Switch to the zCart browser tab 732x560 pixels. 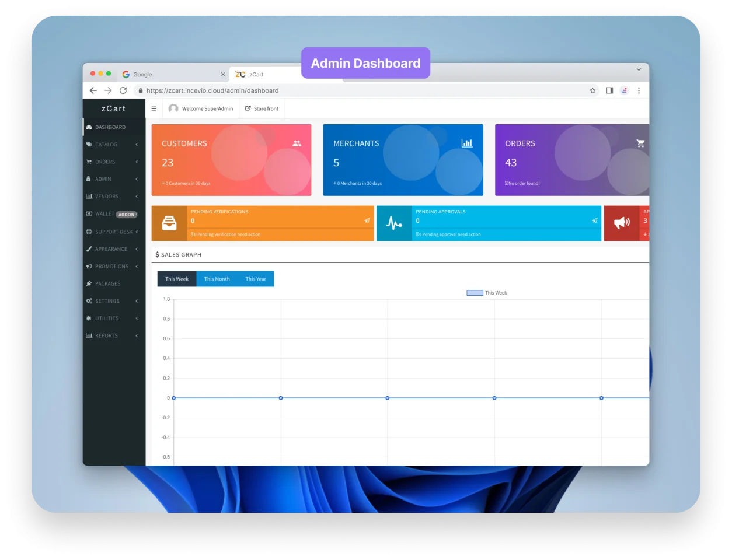266,75
